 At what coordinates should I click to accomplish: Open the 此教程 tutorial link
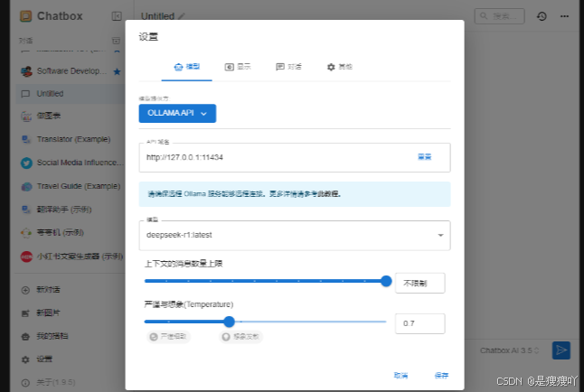point(327,194)
